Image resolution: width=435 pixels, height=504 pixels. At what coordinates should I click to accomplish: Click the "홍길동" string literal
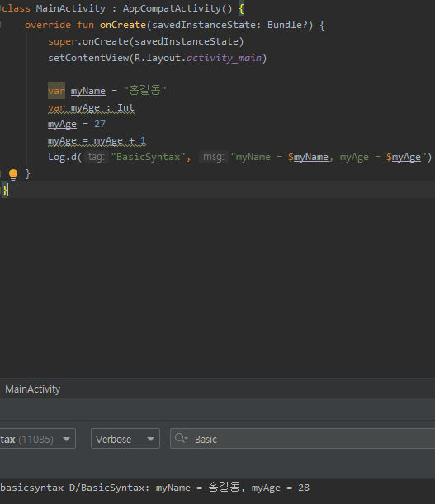(144, 90)
